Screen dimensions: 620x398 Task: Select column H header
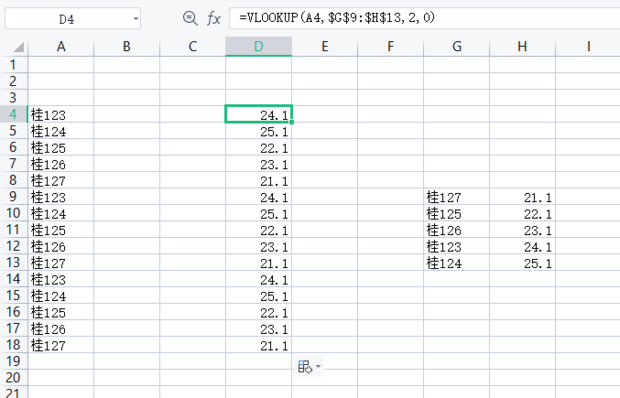click(522, 47)
